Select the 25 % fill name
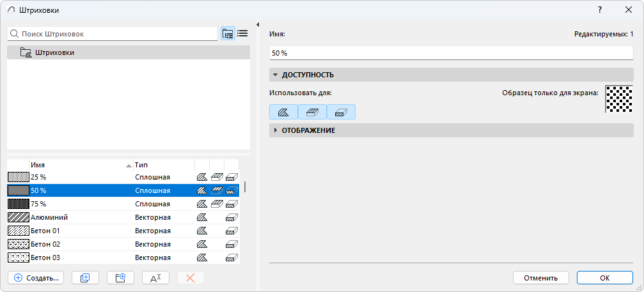Screen dimensions: 644x292 point(38,177)
